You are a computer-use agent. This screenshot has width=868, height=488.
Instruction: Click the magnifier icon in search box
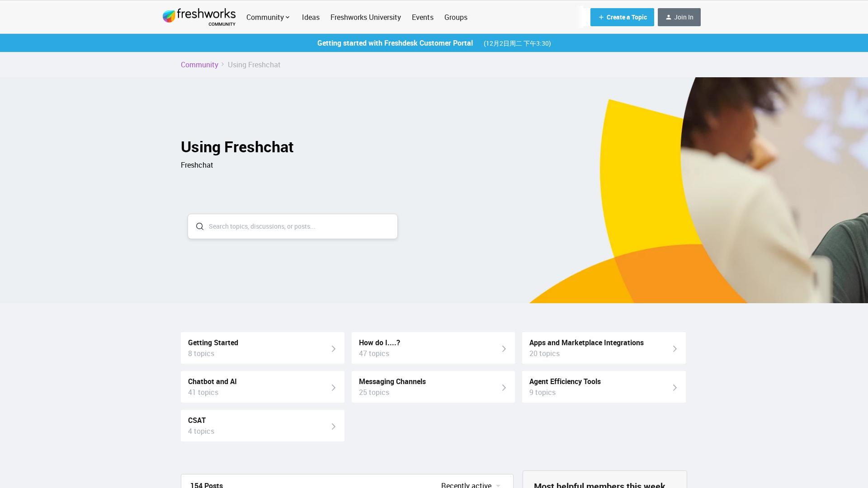coord(200,226)
